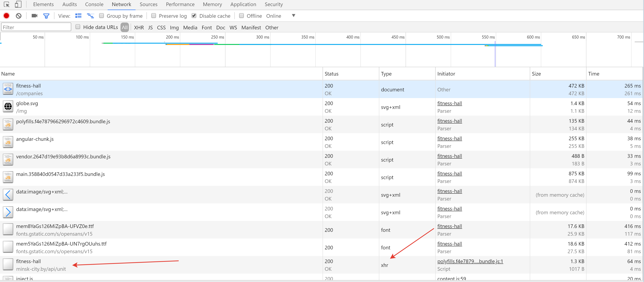Open the Performance tab

(x=180, y=5)
